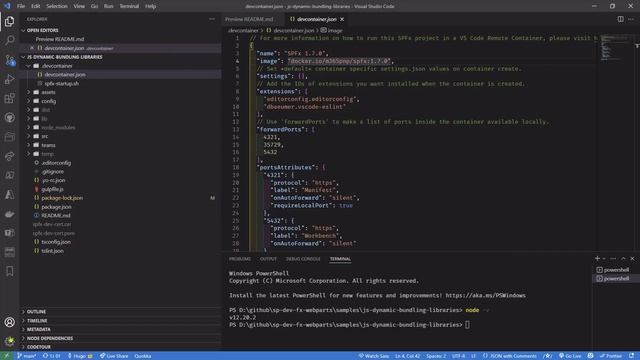Image resolution: width=640 pixels, height=360 pixels.
Task: Click the Synchronize Changes status bar item
Action: pos(51,356)
